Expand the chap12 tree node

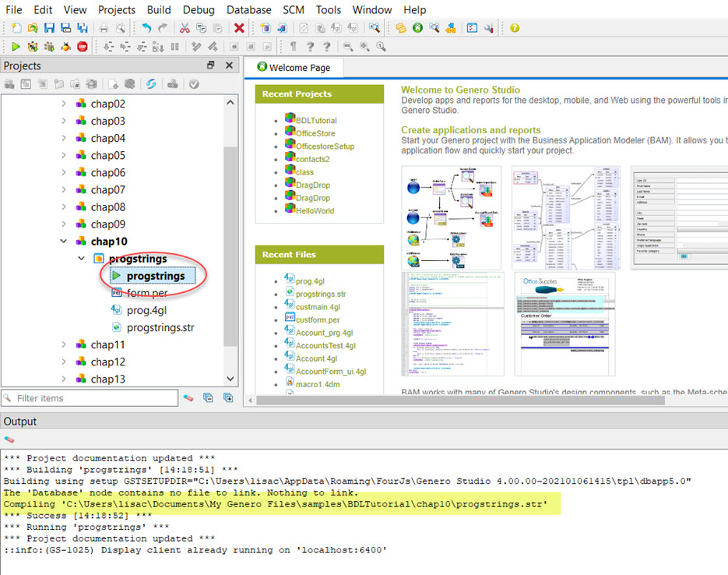64,362
